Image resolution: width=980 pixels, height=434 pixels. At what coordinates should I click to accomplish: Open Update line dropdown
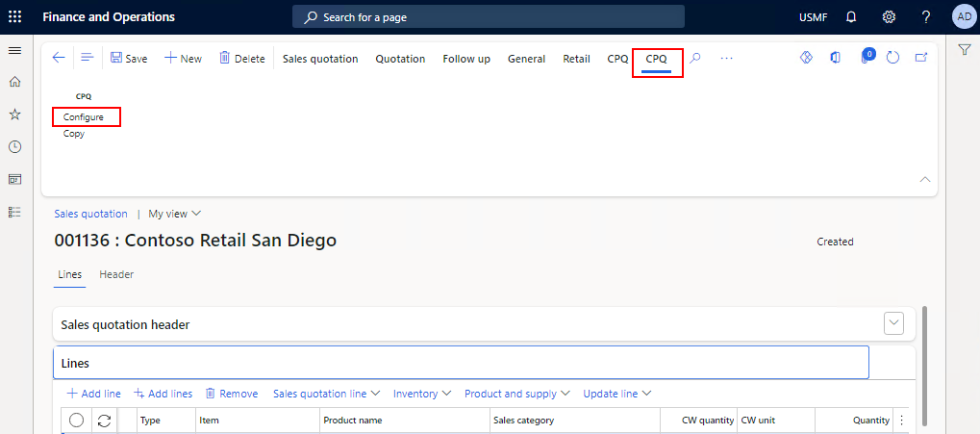tap(617, 394)
